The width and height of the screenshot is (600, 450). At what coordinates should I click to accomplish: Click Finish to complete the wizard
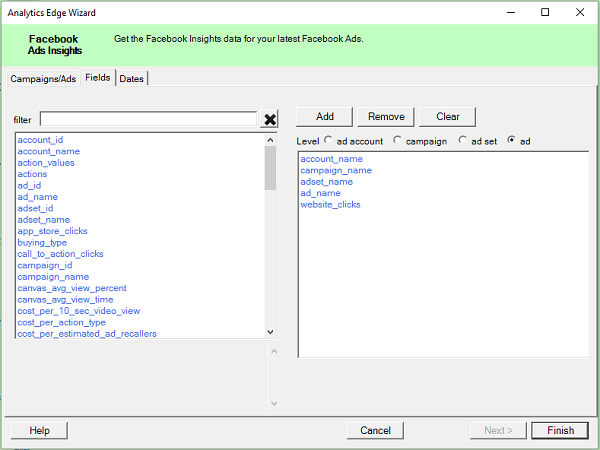pyautogui.click(x=560, y=430)
